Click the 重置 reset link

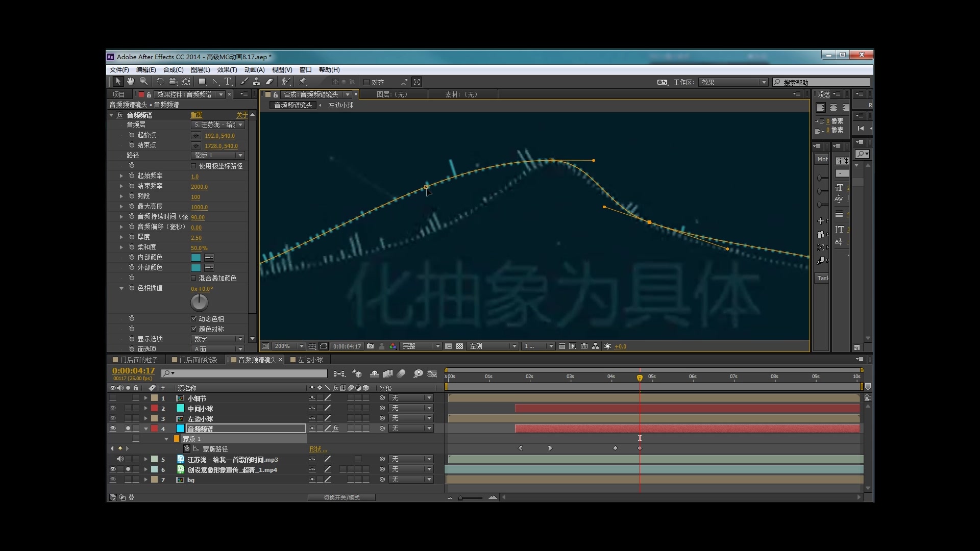tap(197, 115)
